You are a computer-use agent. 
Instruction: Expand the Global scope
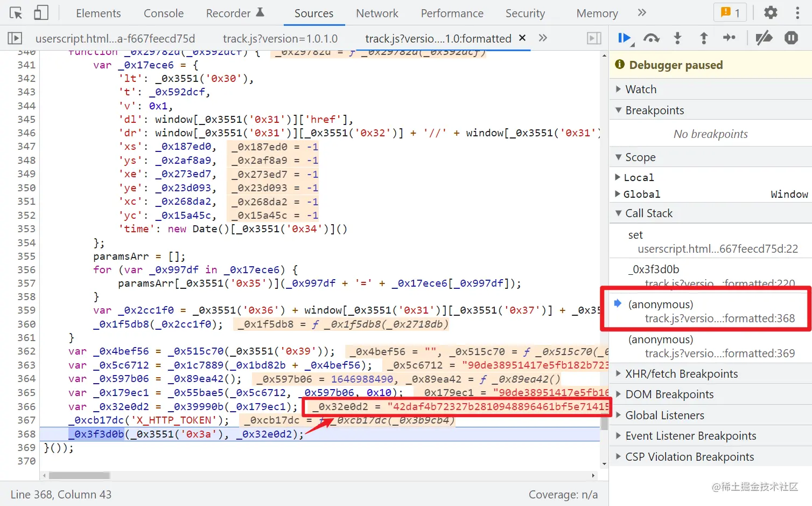point(711,194)
